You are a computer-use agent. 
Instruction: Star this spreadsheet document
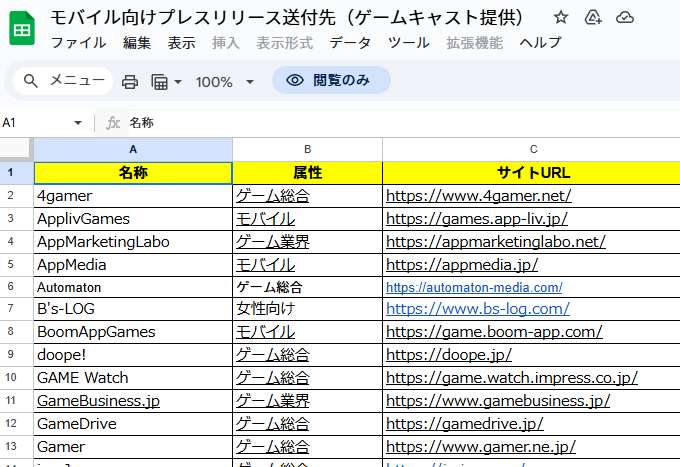coord(561,17)
